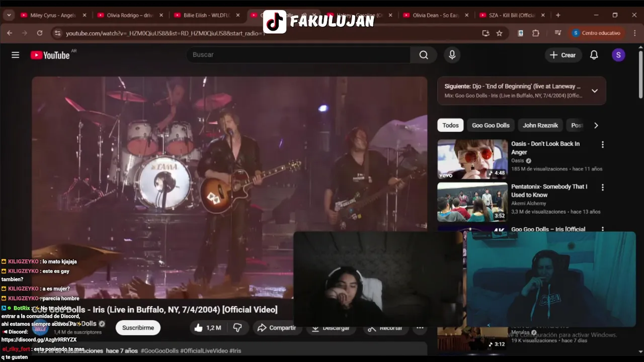The height and width of the screenshot is (362, 644).
Task: Switch to the Olivia Rodrigo tab
Action: (x=130, y=15)
